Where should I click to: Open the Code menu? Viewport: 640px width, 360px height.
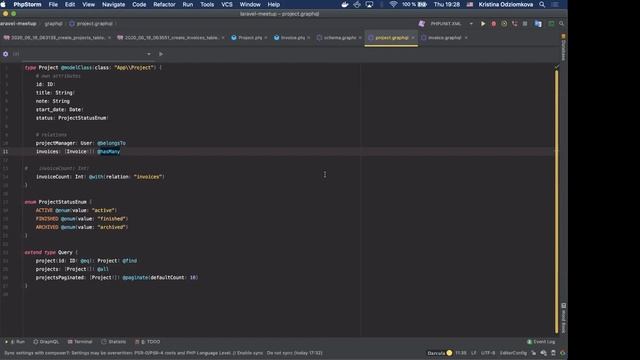[x=139, y=4]
